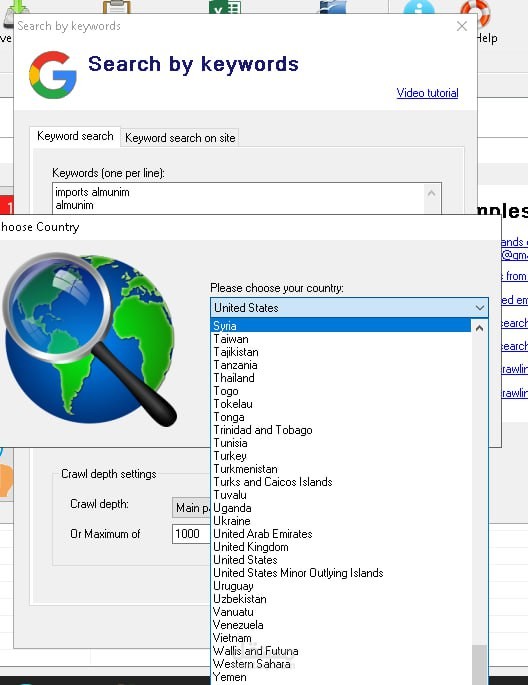Choose Tuvalu from the country list
Viewport: 528px width, 685px height.
click(x=341, y=495)
